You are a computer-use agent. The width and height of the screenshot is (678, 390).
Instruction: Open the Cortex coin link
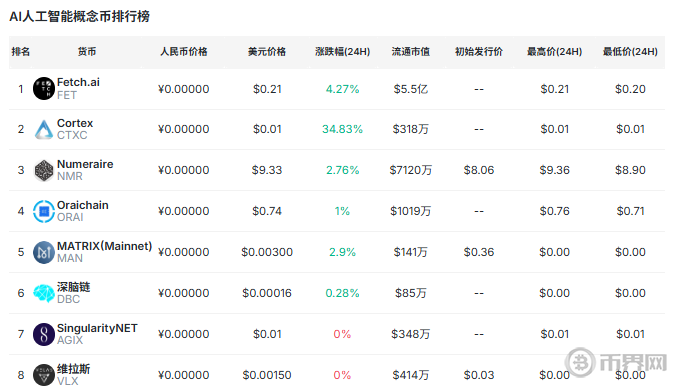click(75, 123)
